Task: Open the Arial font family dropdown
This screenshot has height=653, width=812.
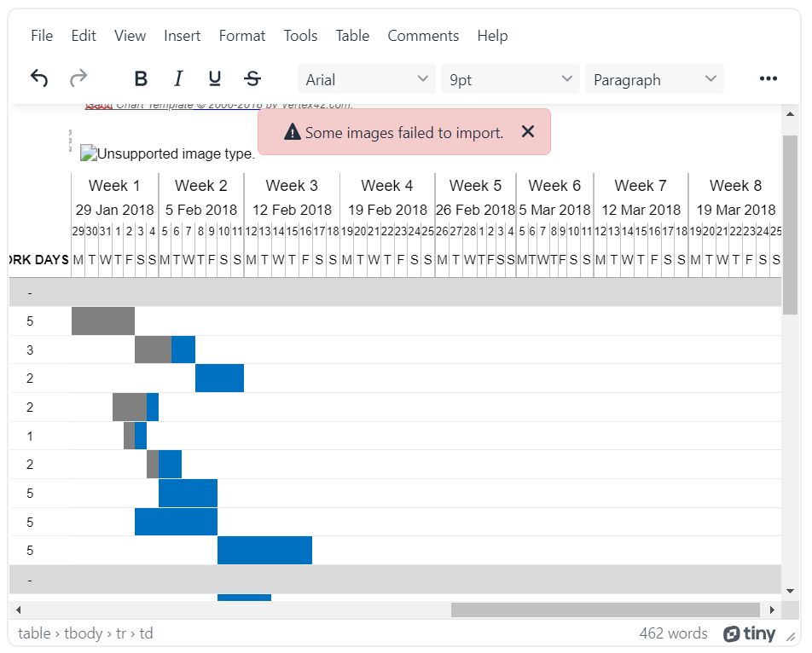Action: [366, 79]
